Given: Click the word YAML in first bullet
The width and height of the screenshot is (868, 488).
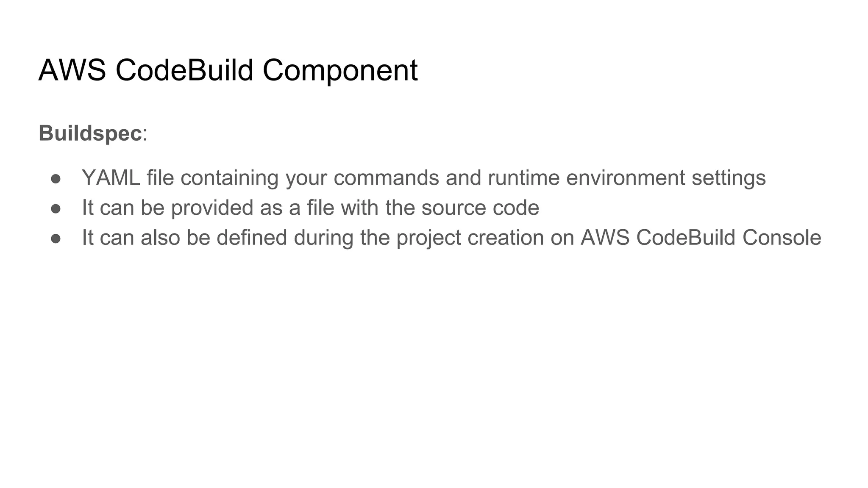Looking at the screenshot, I should point(111,177).
